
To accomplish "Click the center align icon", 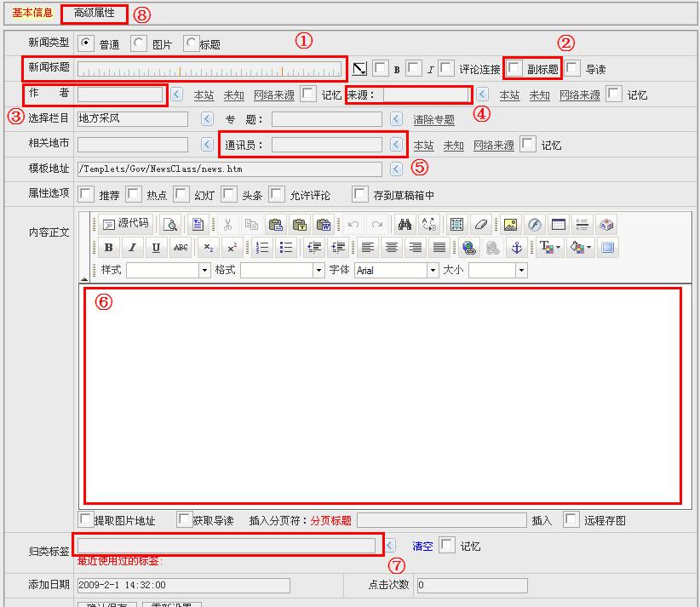I will 392,248.
